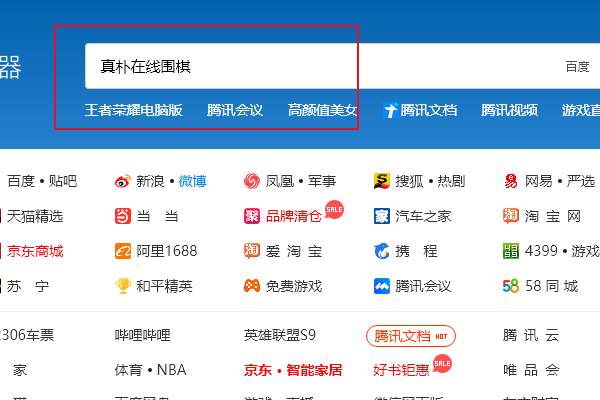Viewport: 600px width, 400px height.
Task: Open the 腾讯文档 link in blue header
Action: coord(429,110)
